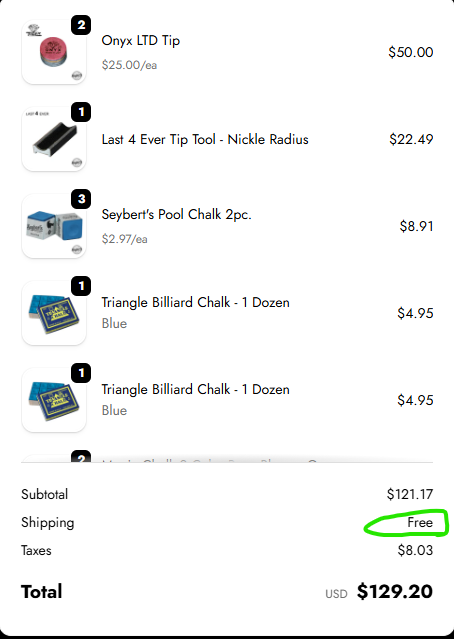The height and width of the screenshot is (639, 454).
Task: Click the circled Free shipping value
Action: click(420, 522)
